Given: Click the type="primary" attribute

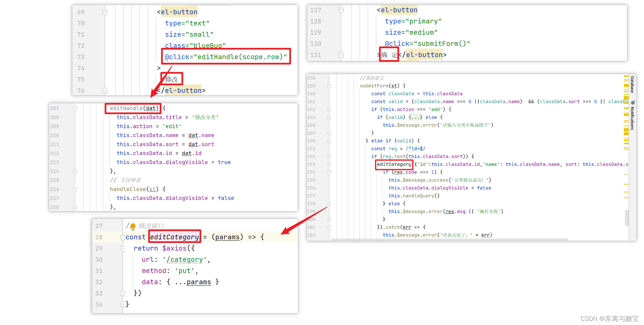Looking at the screenshot, I should [413, 21].
